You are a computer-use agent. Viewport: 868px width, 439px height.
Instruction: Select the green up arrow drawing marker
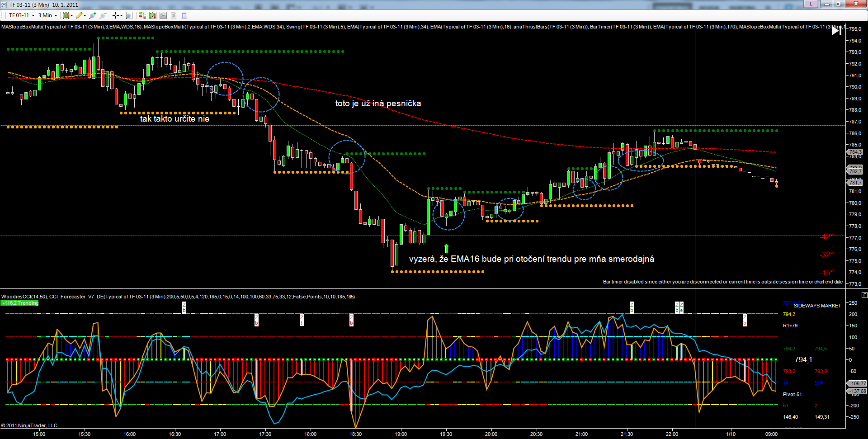coord(447,248)
